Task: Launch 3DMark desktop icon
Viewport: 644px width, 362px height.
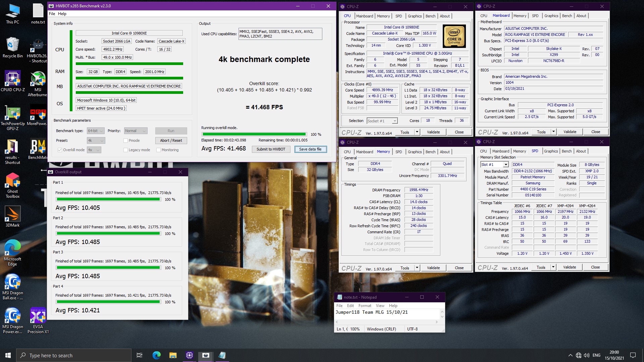Action: click(x=12, y=217)
